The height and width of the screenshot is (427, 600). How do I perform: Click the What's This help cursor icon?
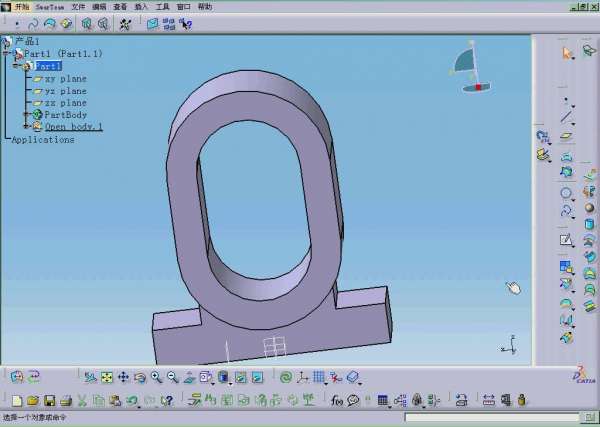point(167,400)
